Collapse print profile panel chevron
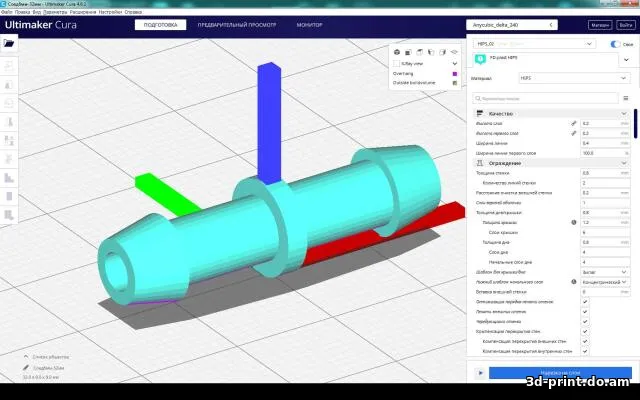Viewport: 640px width, 400px height. point(626,60)
